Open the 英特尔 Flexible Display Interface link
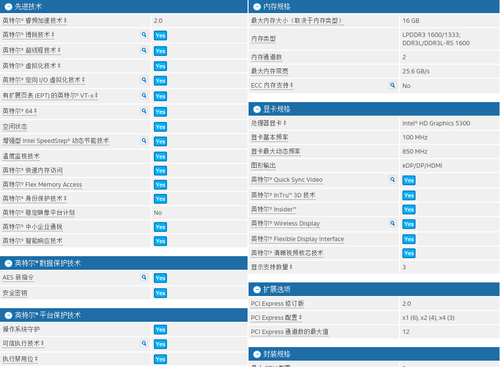This screenshot has height=367, width=500. click(297, 239)
